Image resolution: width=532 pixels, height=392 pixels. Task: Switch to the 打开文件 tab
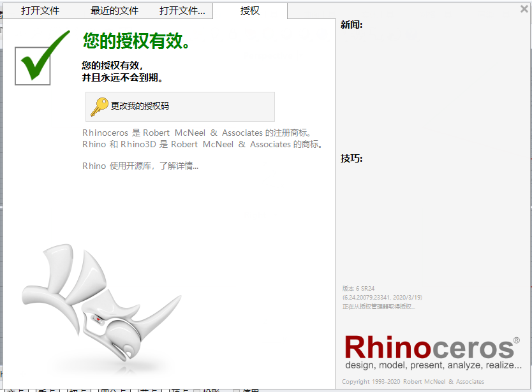pyautogui.click(x=40, y=11)
